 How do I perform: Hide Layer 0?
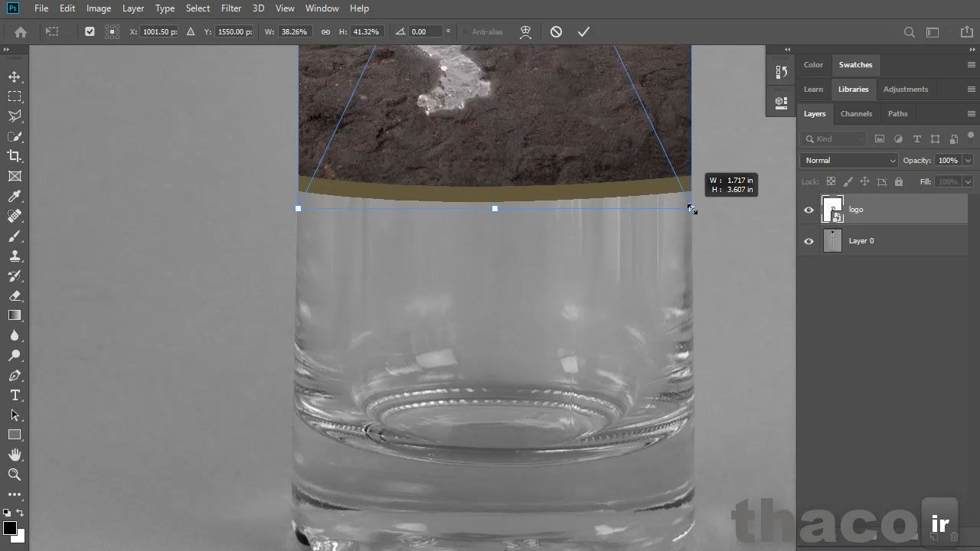pyautogui.click(x=808, y=241)
